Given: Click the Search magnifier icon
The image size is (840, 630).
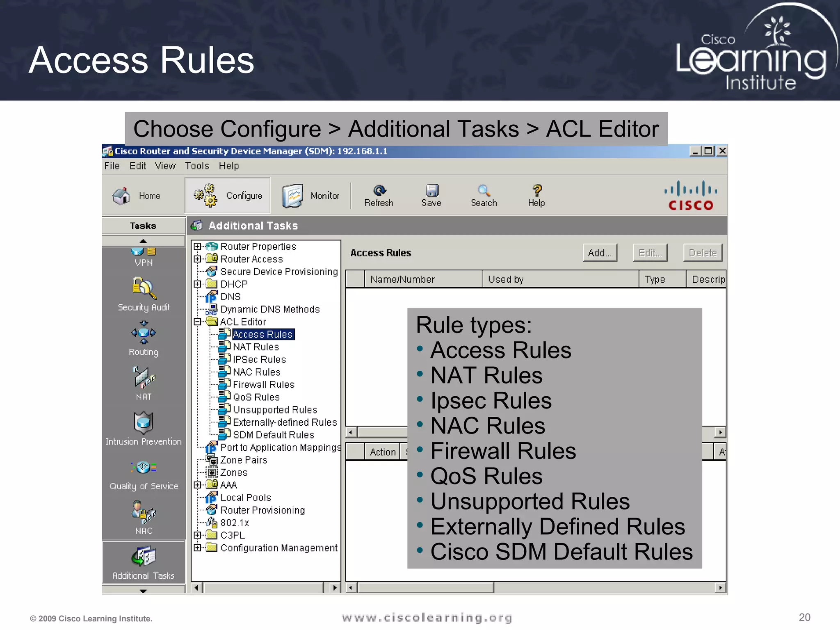Looking at the screenshot, I should (x=484, y=190).
